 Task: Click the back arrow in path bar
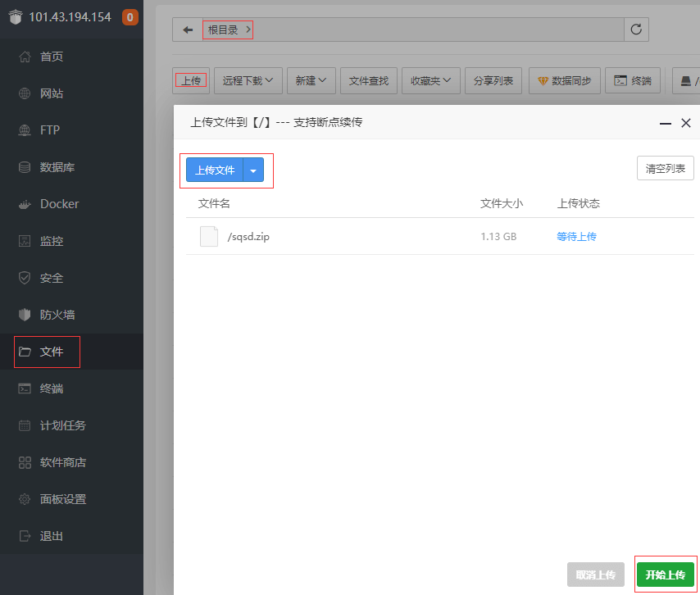(x=188, y=30)
